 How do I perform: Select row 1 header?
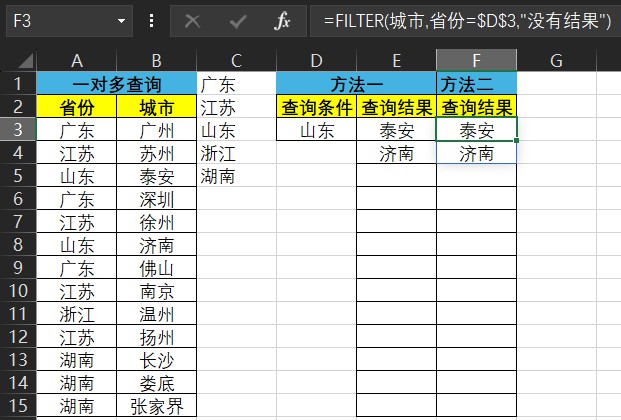17,84
